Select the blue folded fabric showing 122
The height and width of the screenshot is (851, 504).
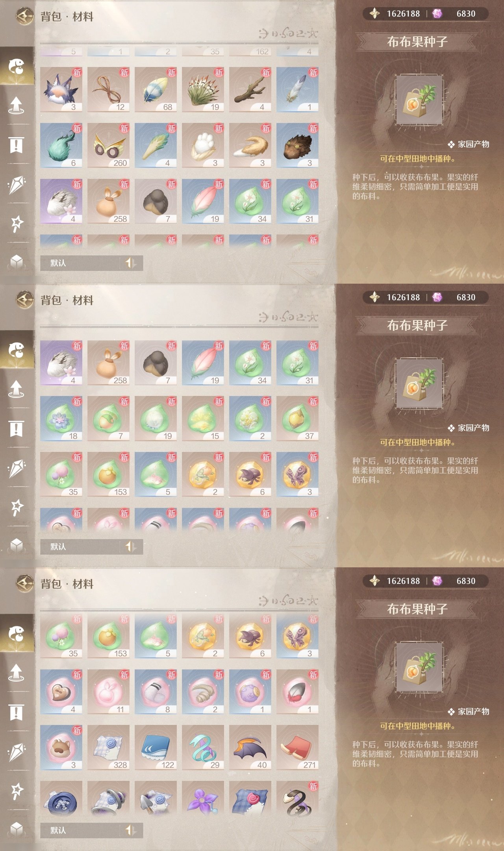pos(156,747)
